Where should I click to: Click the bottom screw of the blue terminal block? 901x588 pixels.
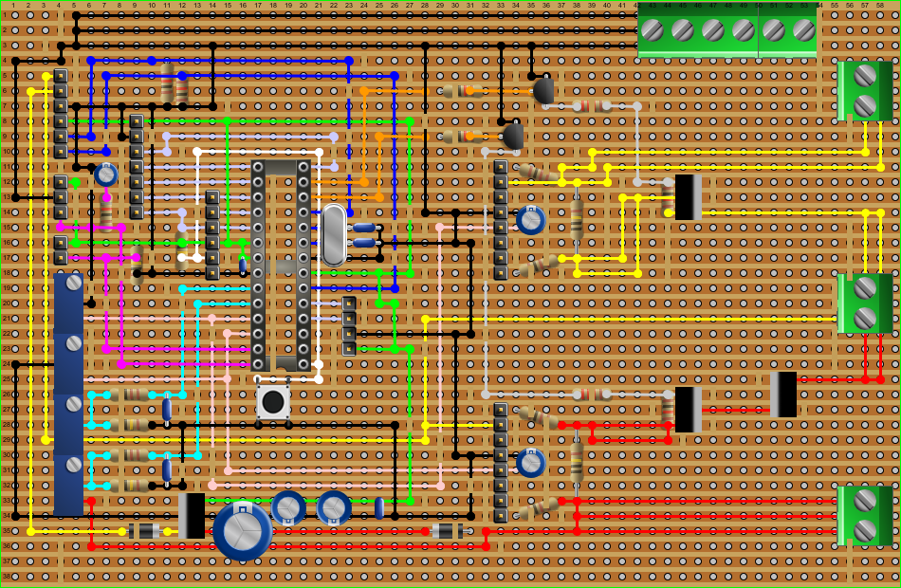coord(74,465)
